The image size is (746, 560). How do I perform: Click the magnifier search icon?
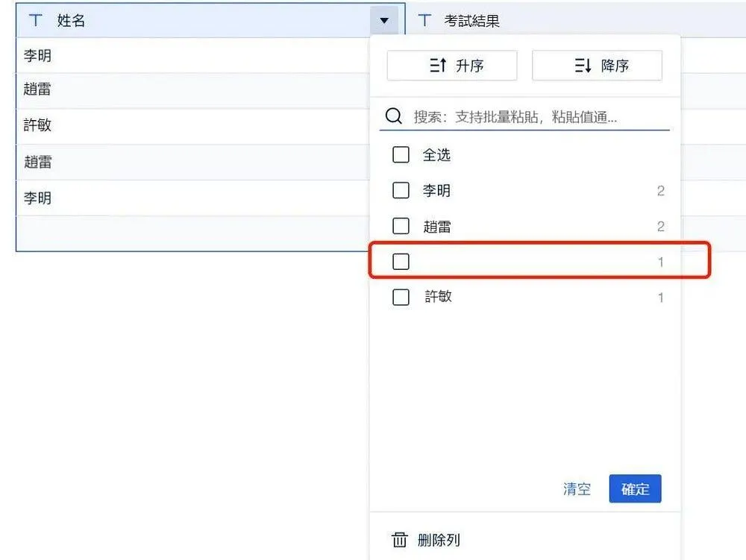393,116
